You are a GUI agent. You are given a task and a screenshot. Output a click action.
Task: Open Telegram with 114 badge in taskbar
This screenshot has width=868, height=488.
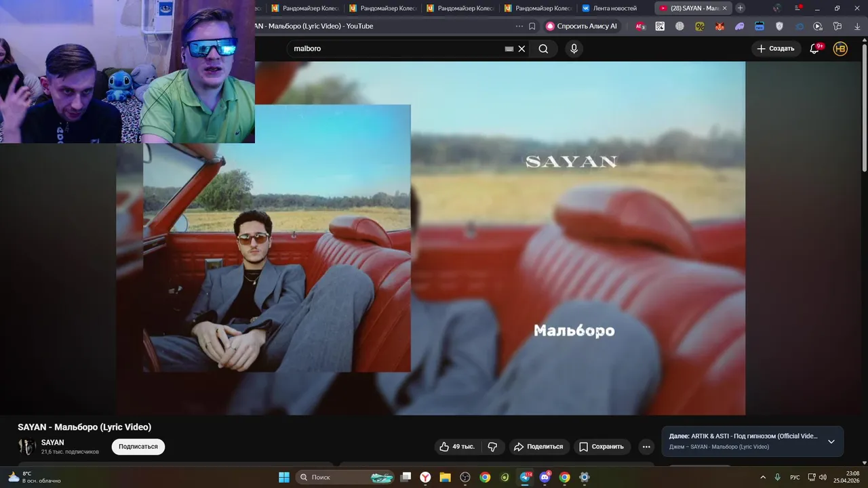525,477
